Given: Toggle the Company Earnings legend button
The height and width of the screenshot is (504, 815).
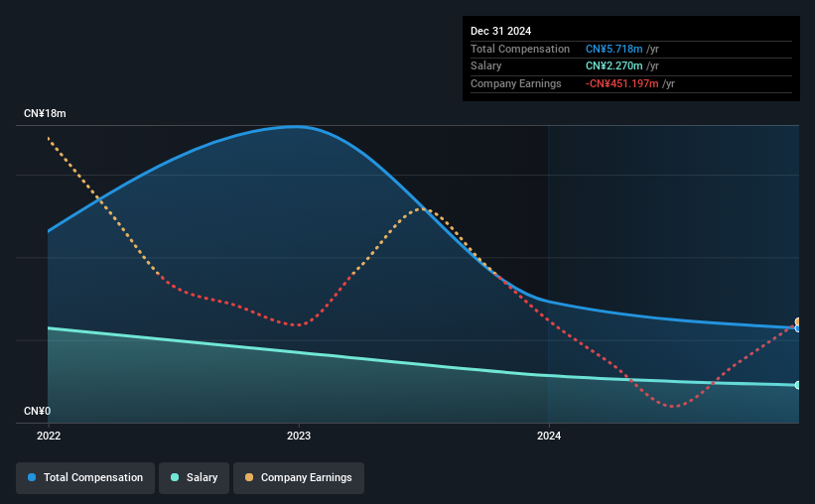Looking at the screenshot, I should click(x=299, y=477).
